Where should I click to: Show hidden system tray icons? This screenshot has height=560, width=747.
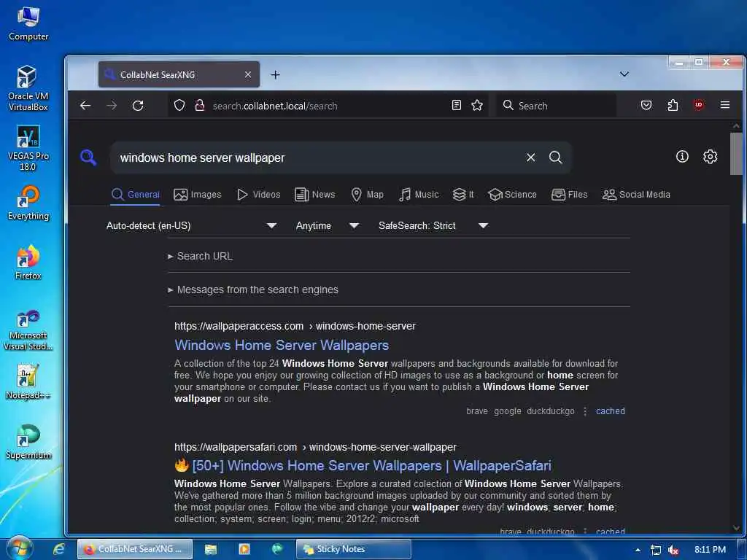click(x=638, y=550)
